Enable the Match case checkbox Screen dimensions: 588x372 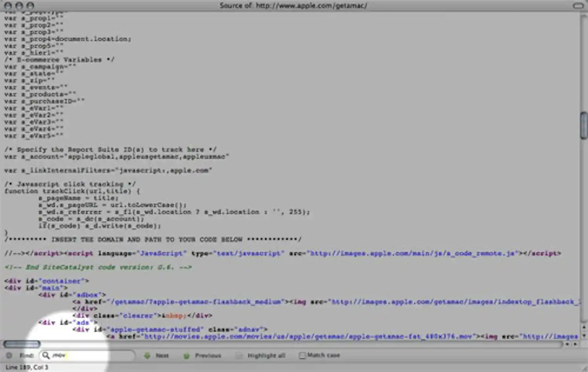point(302,355)
